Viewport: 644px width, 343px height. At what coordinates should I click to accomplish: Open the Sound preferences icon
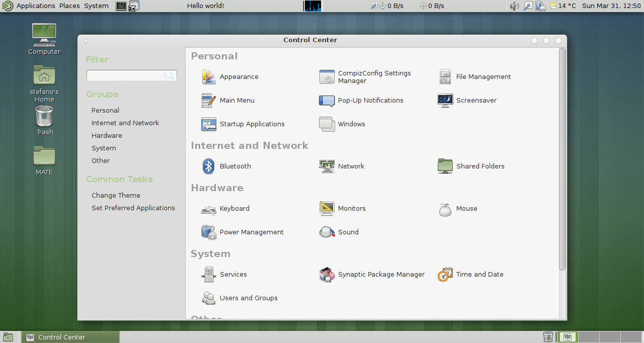click(x=327, y=232)
